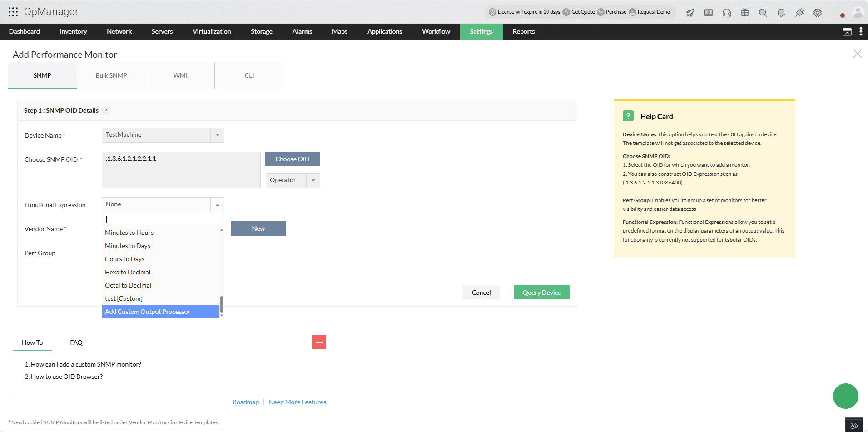Select the SNMP tab
This screenshot has height=432, width=868.
point(42,75)
